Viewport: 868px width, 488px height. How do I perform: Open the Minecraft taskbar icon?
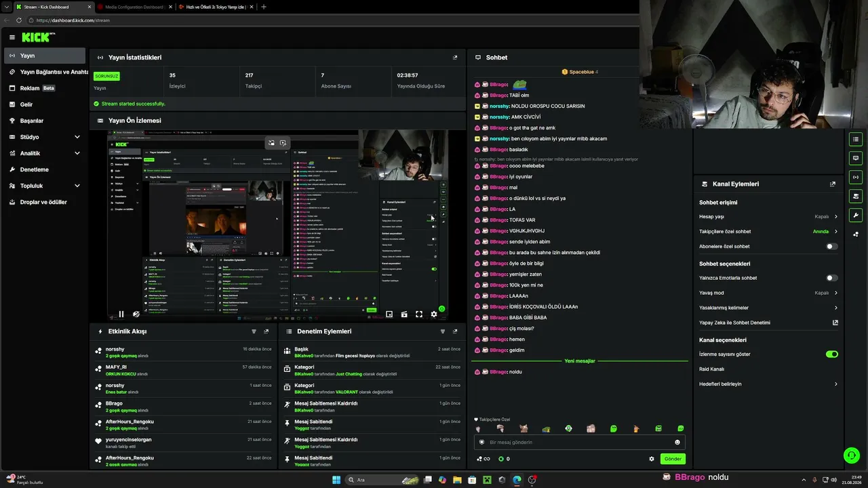(x=487, y=480)
